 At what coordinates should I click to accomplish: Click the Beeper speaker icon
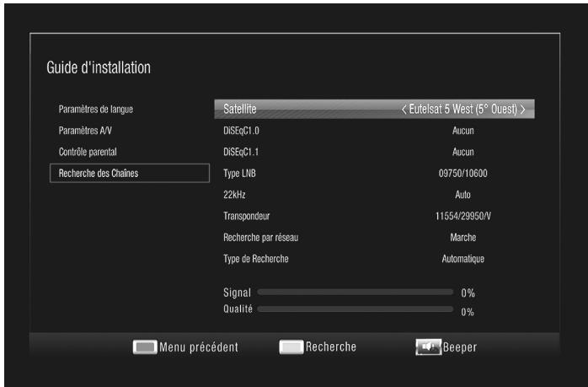(x=427, y=347)
